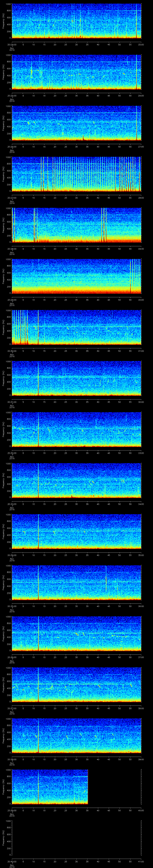Screen dimensions: 153x868
Task: Open the spectrogram panel starting at 20:33:00
Action: pos(77,481)
